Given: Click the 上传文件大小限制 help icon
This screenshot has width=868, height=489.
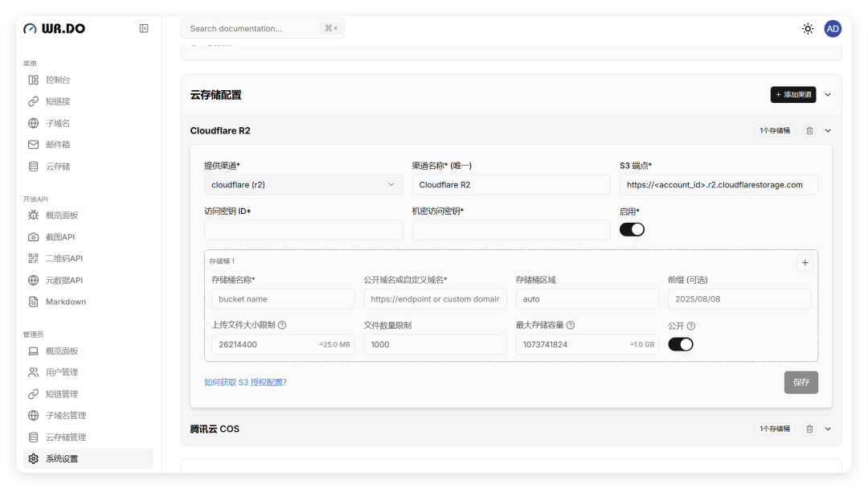Looking at the screenshot, I should pyautogui.click(x=282, y=325).
